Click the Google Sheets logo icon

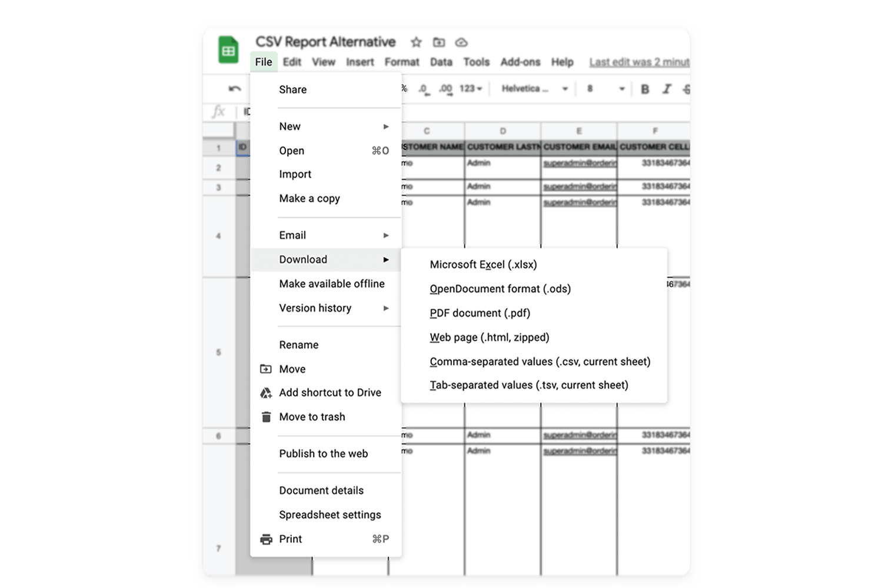228,49
